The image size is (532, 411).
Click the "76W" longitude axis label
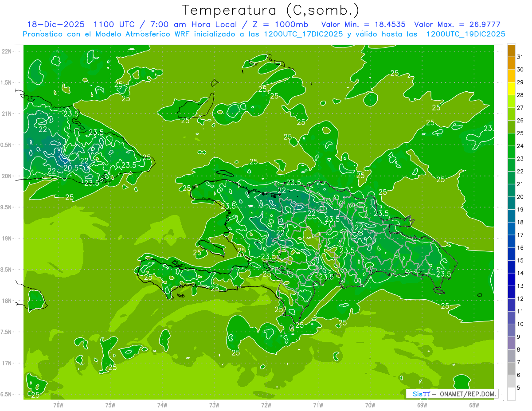point(59,404)
